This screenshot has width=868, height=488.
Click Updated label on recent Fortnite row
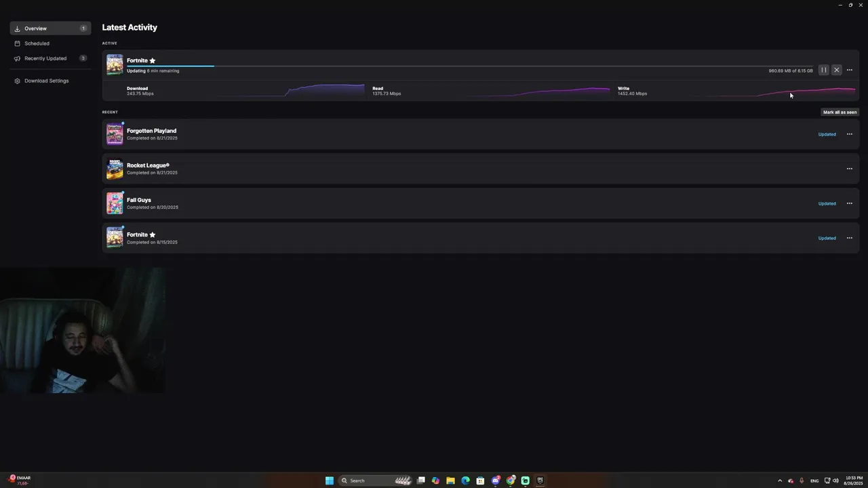click(x=827, y=238)
